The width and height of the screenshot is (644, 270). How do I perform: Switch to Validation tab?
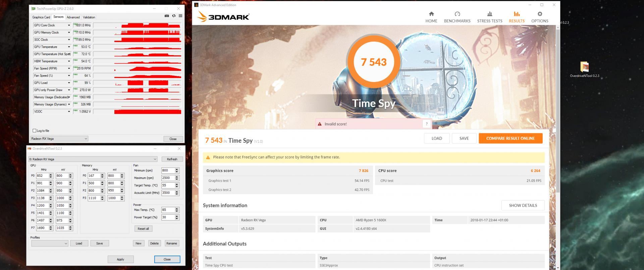tap(89, 17)
